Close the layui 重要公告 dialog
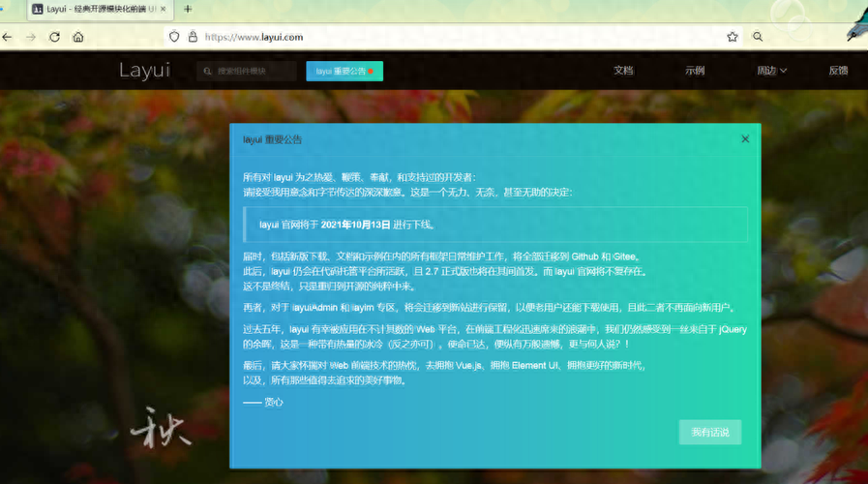 [x=745, y=139]
